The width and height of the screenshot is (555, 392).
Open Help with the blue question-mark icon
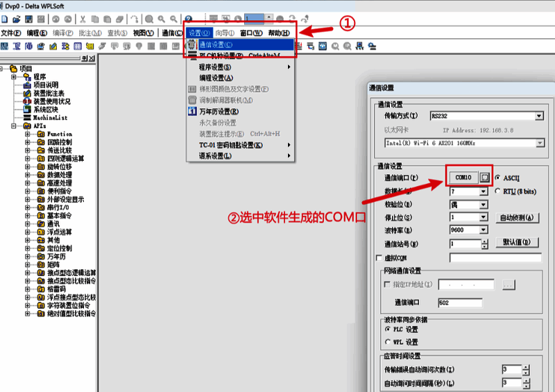(x=189, y=19)
